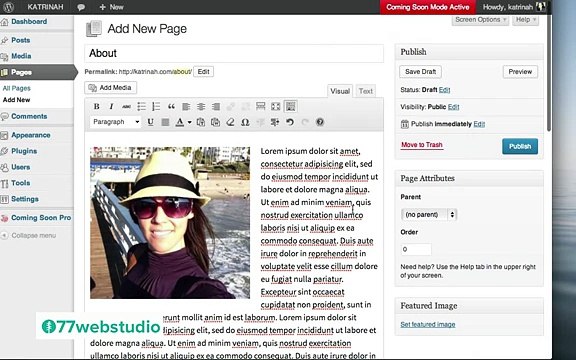This screenshot has height=360, width=576.
Task: Open Tools menu
Action: click(21, 183)
